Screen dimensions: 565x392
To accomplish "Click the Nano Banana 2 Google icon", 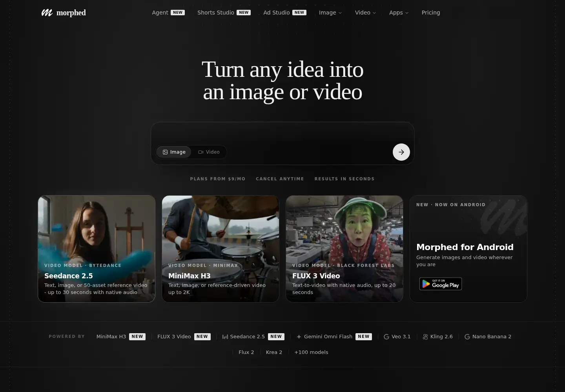I will [467, 337].
